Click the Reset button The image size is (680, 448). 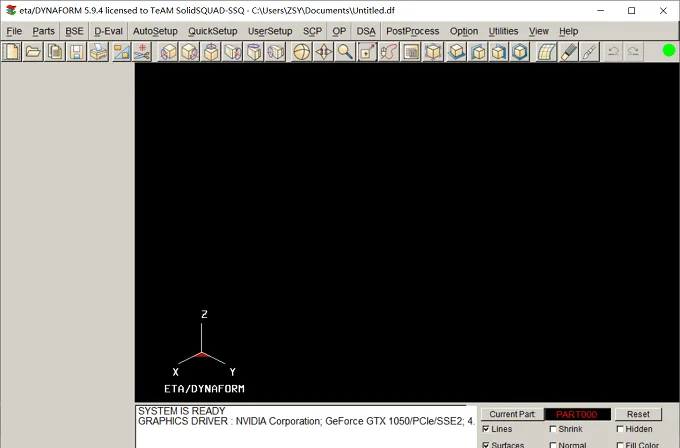(x=638, y=414)
